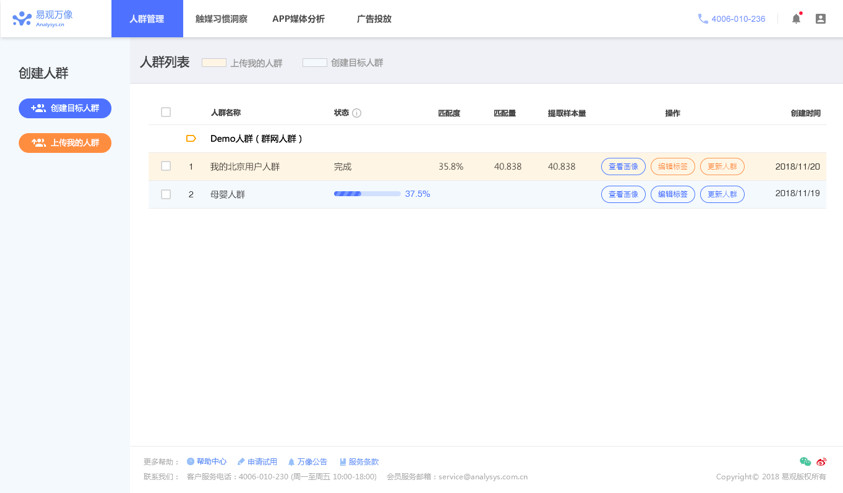
Task: Open the 触媒习惯洞察 tab
Action: tap(221, 19)
